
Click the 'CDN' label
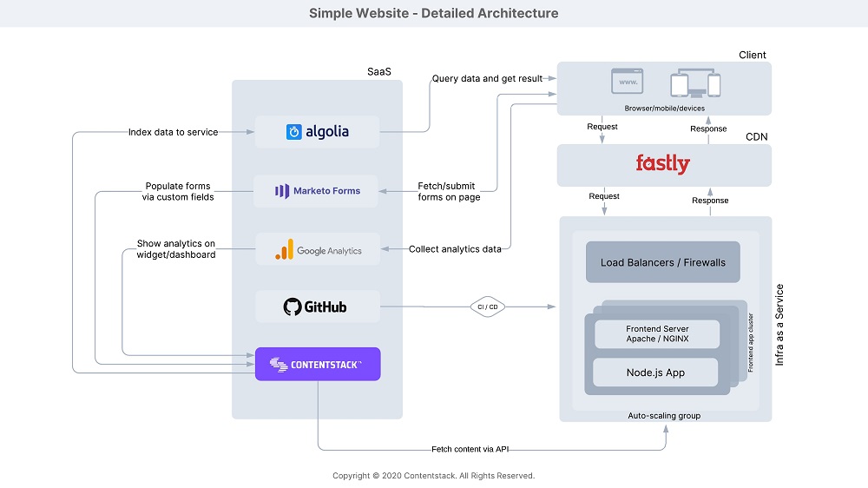756,137
